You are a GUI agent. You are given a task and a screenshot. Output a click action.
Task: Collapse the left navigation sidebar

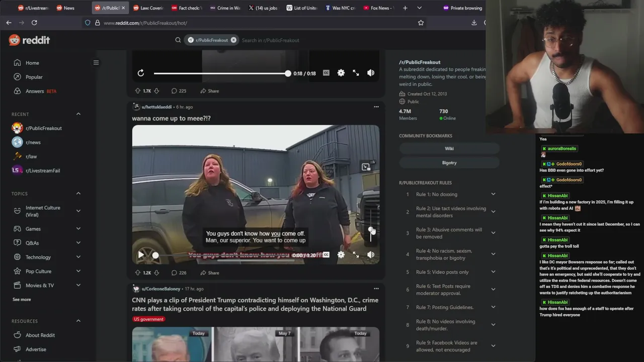coord(96,63)
